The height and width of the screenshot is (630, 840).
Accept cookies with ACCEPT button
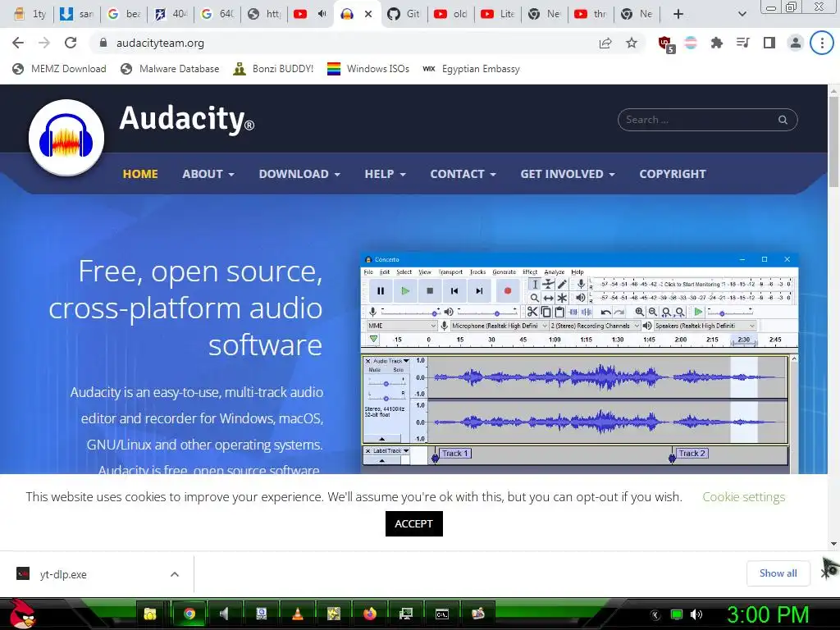413,523
